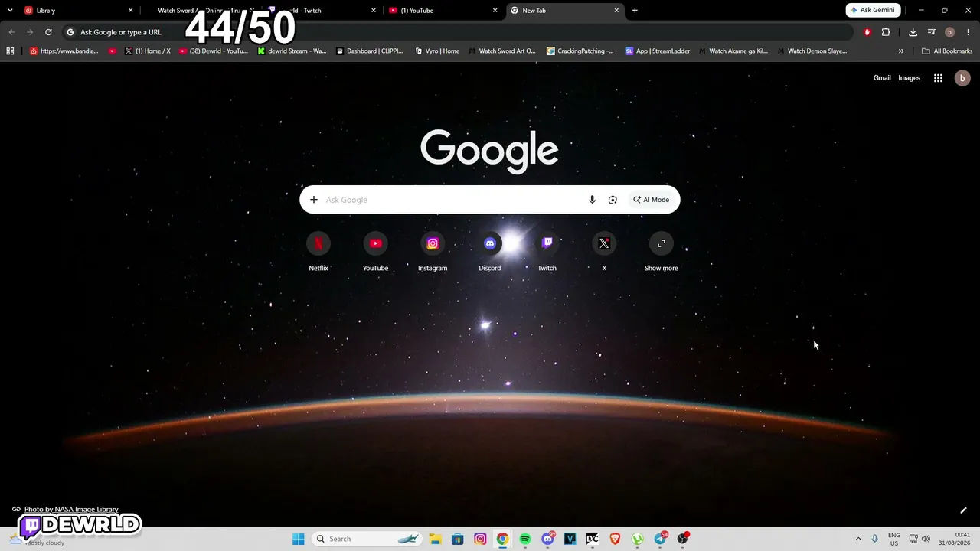980x551 pixels.
Task: Open the taskbar volume control
Action: (x=926, y=539)
